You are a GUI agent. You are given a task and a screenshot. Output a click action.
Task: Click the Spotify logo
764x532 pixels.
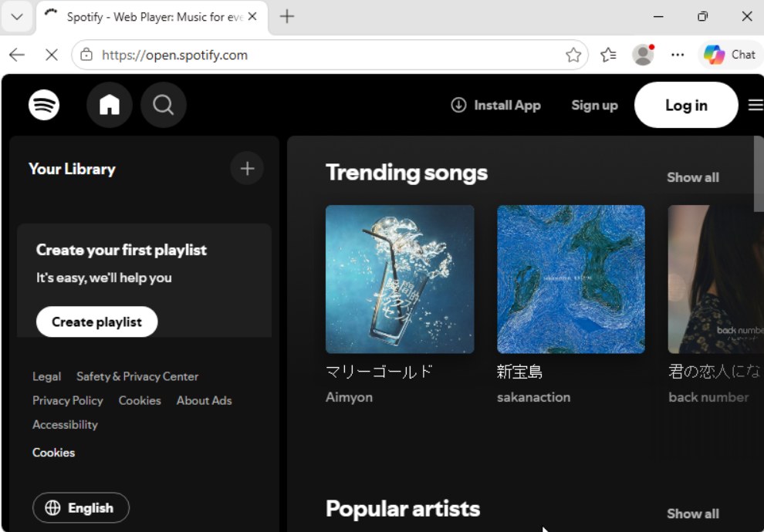[x=44, y=105]
